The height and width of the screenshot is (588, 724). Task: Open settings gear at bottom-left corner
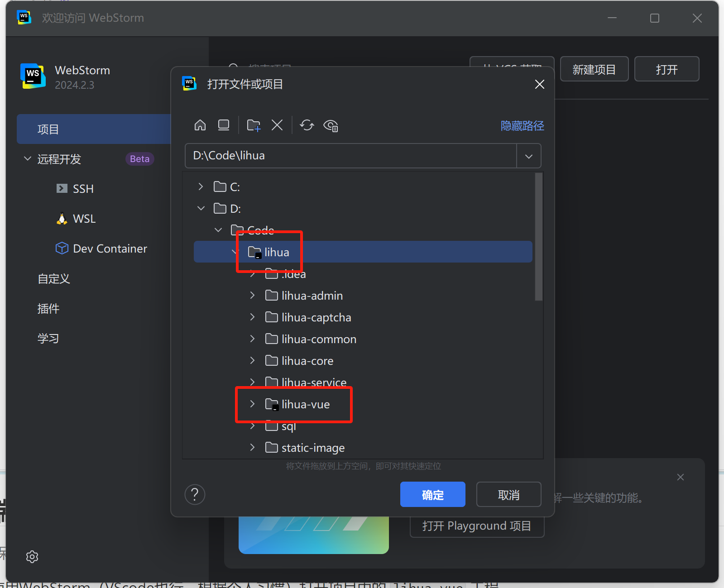click(32, 556)
